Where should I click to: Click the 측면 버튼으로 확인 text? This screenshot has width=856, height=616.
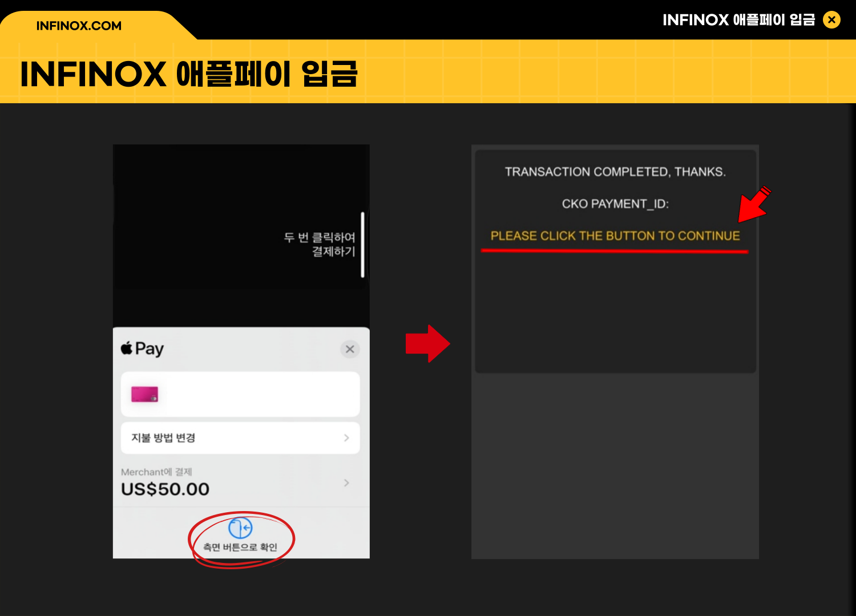pos(240,548)
